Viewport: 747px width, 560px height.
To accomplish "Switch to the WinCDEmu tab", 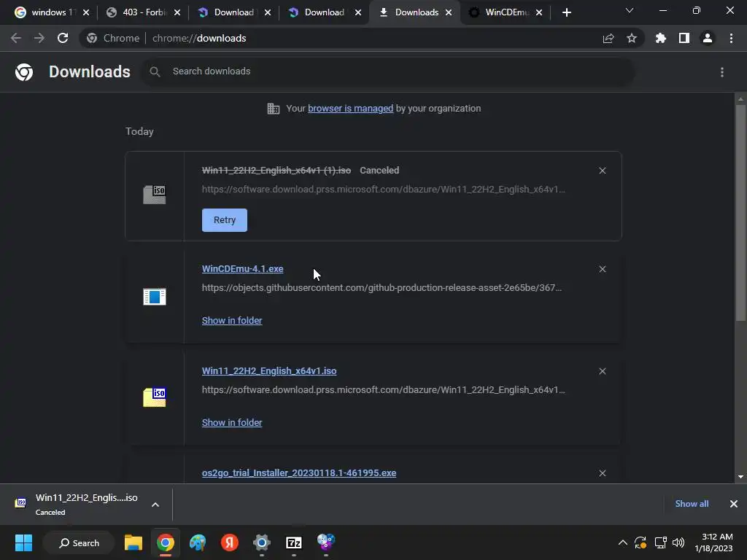I will point(500,12).
